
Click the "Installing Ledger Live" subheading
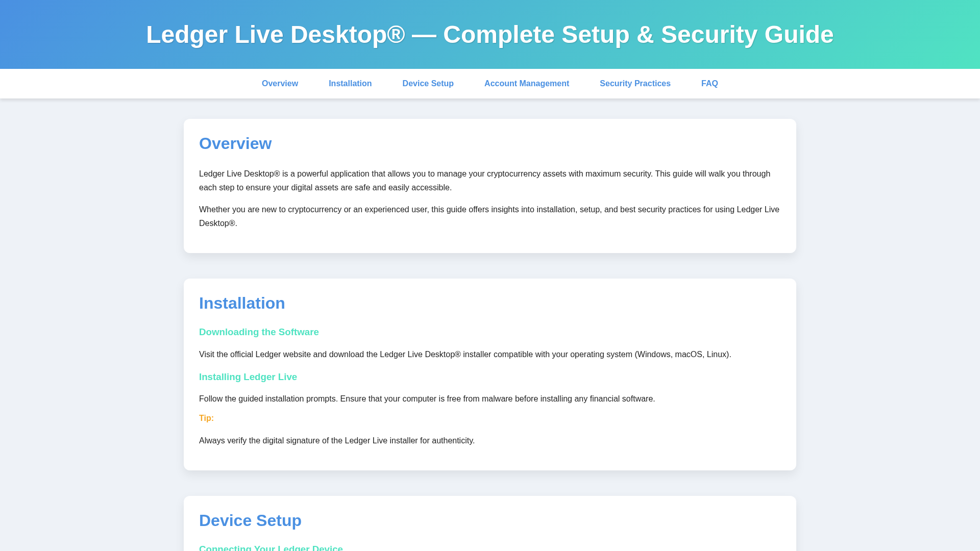coord(248,377)
